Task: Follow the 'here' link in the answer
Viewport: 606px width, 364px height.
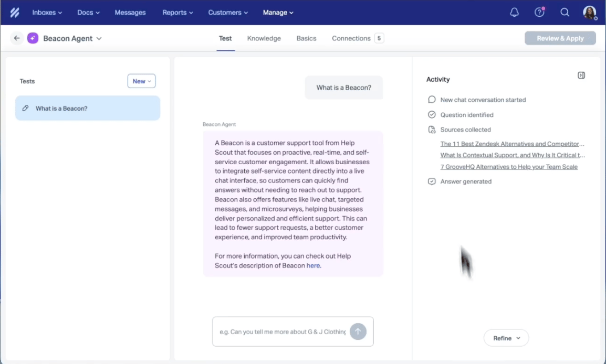Action: click(313, 265)
